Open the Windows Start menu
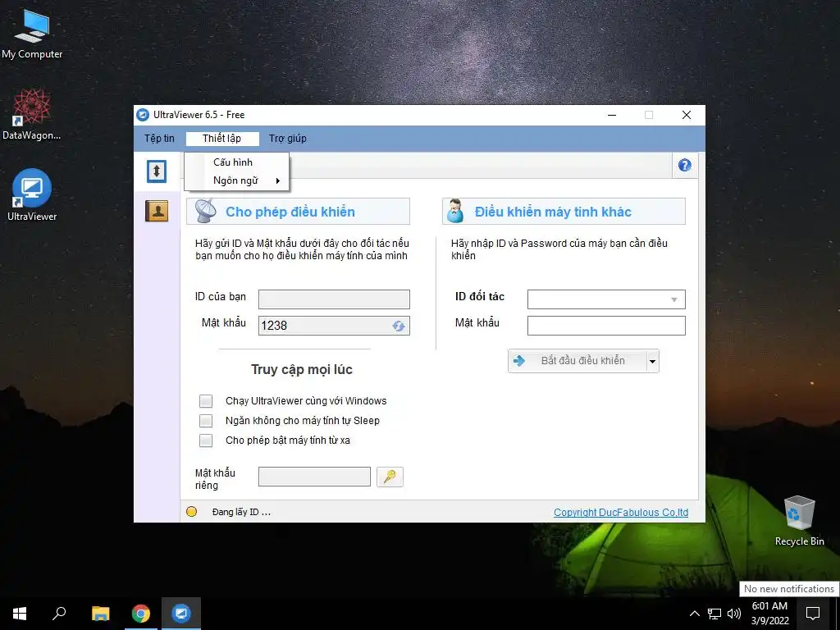 coord(20,614)
